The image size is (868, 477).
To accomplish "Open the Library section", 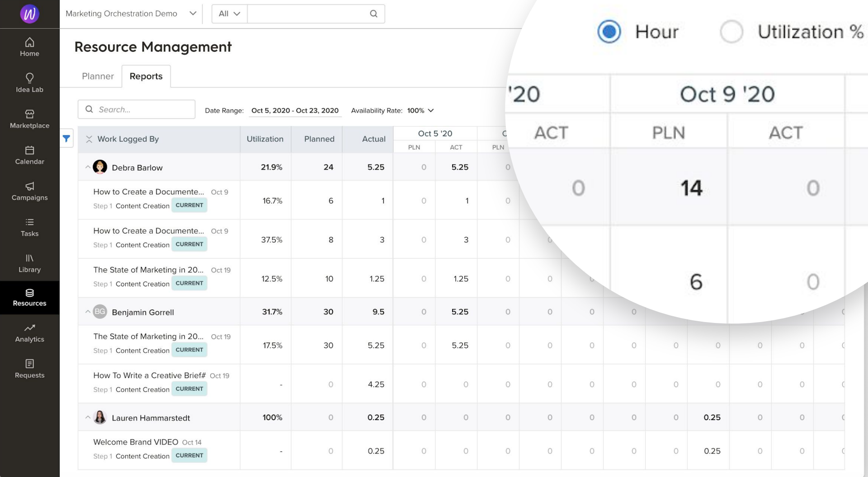I will (29, 264).
